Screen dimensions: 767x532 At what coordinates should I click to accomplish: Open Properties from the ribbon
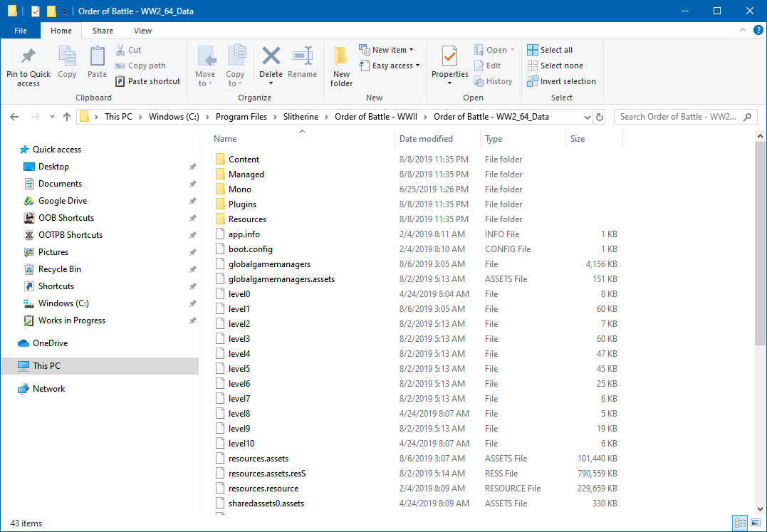click(449, 57)
